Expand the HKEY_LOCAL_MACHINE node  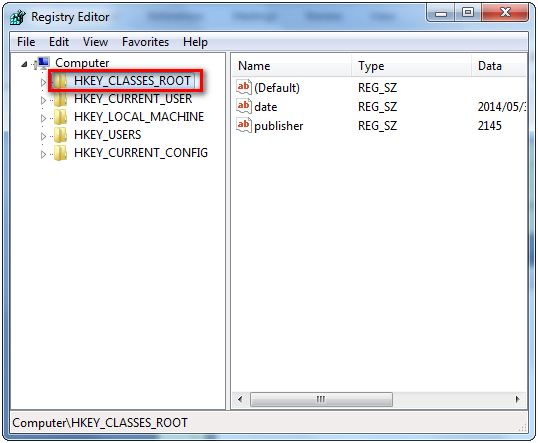pos(43,118)
